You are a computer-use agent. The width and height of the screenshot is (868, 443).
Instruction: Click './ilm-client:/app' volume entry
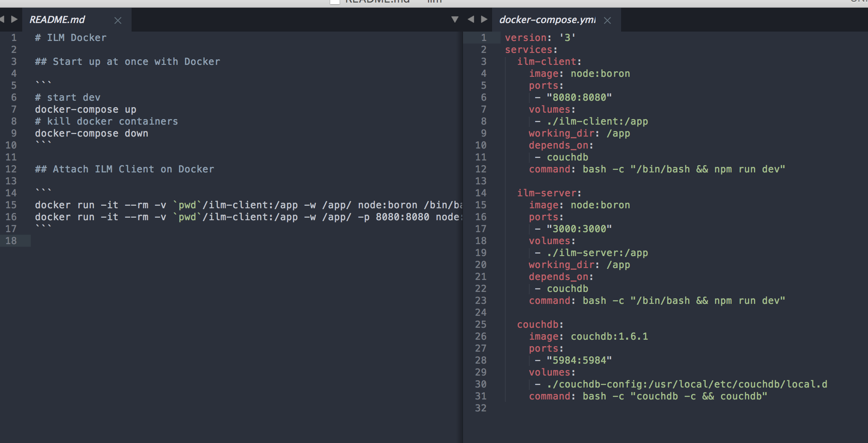click(597, 121)
